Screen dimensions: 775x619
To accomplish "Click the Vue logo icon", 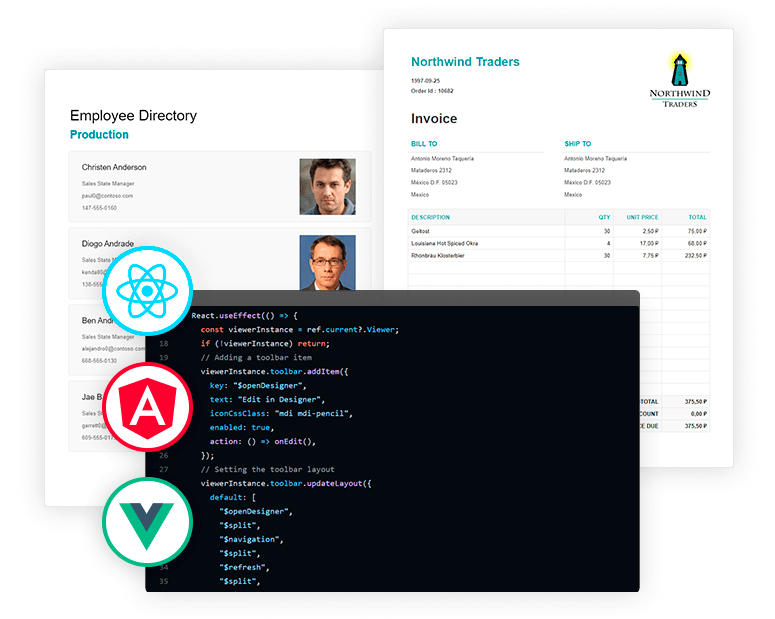I will click(x=146, y=521).
